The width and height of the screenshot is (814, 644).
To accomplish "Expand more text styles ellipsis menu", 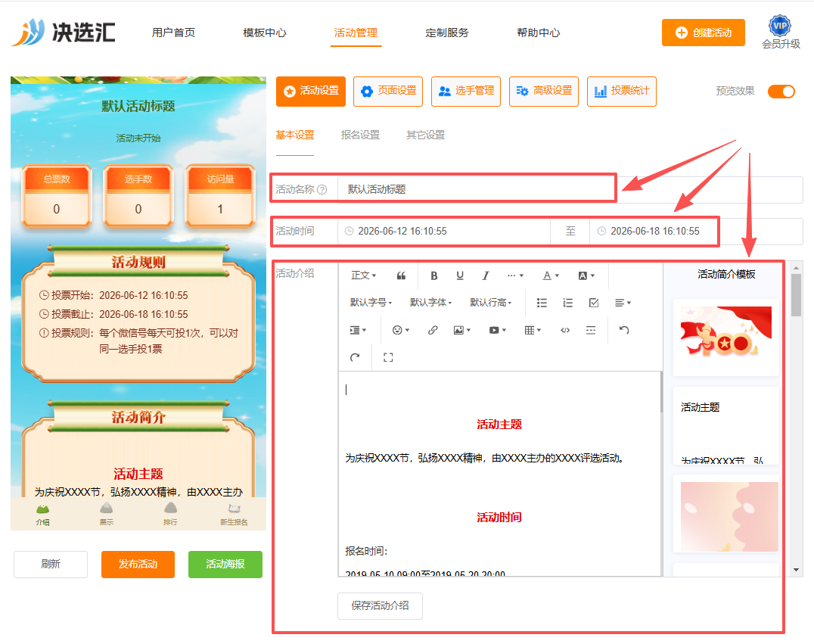I will tap(515, 275).
